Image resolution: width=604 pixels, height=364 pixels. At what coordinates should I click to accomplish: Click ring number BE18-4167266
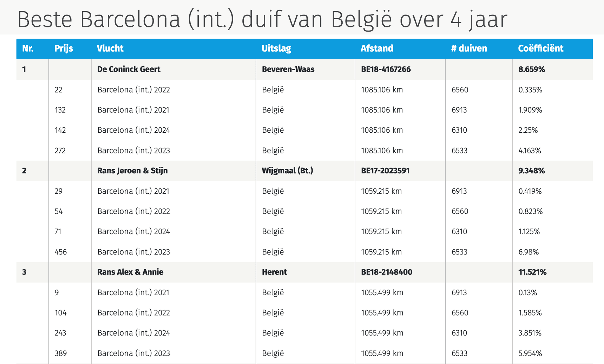point(386,70)
